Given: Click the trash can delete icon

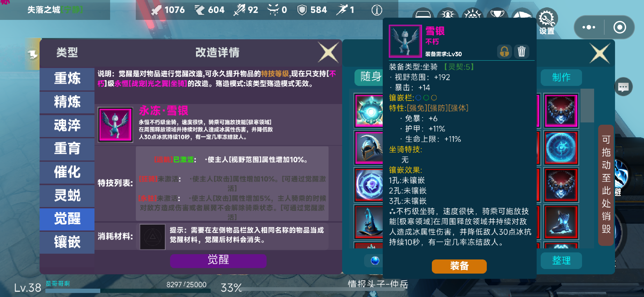Looking at the screenshot, I should click(x=521, y=52).
